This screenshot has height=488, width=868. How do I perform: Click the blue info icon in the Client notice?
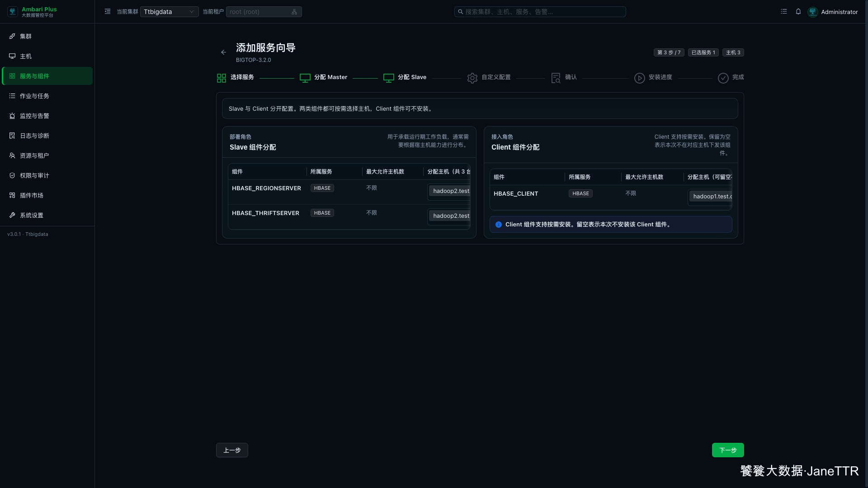click(x=499, y=225)
